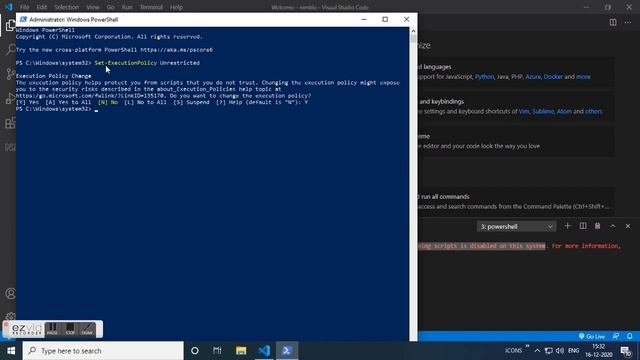The image size is (640, 360).
Task: Open the File menu in VS Code
Action: point(24,7)
